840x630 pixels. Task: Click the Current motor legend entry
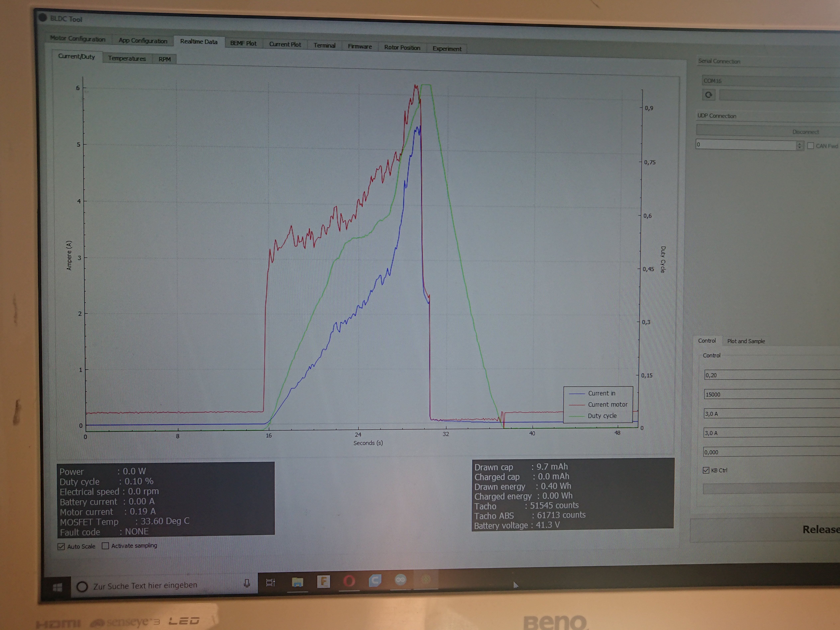(x=598, y=405)
